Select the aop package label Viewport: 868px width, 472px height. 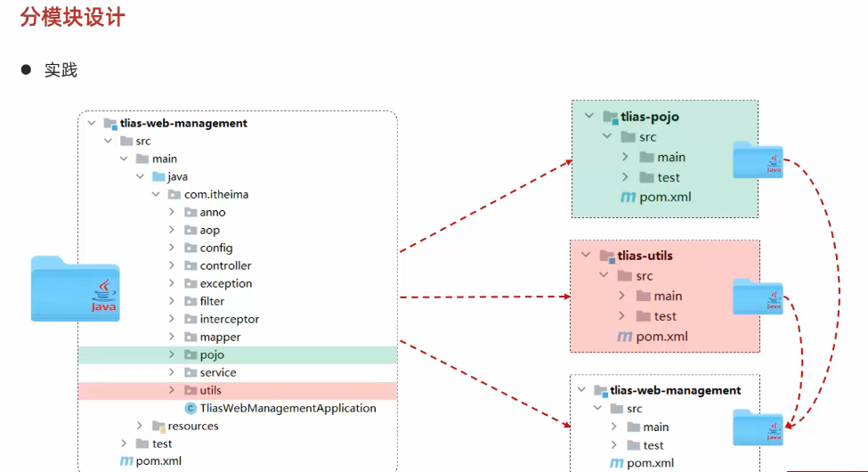click(210, 231)
